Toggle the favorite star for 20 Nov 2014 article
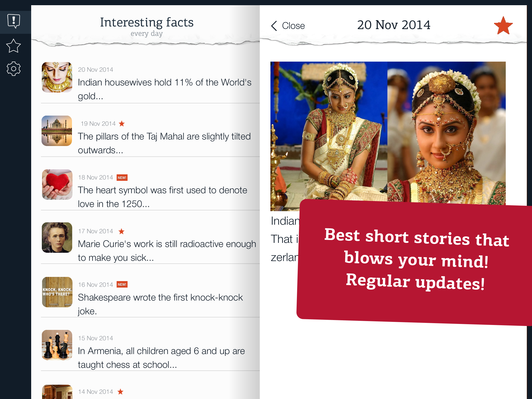532x399 pixels. (x=503, y=25)
